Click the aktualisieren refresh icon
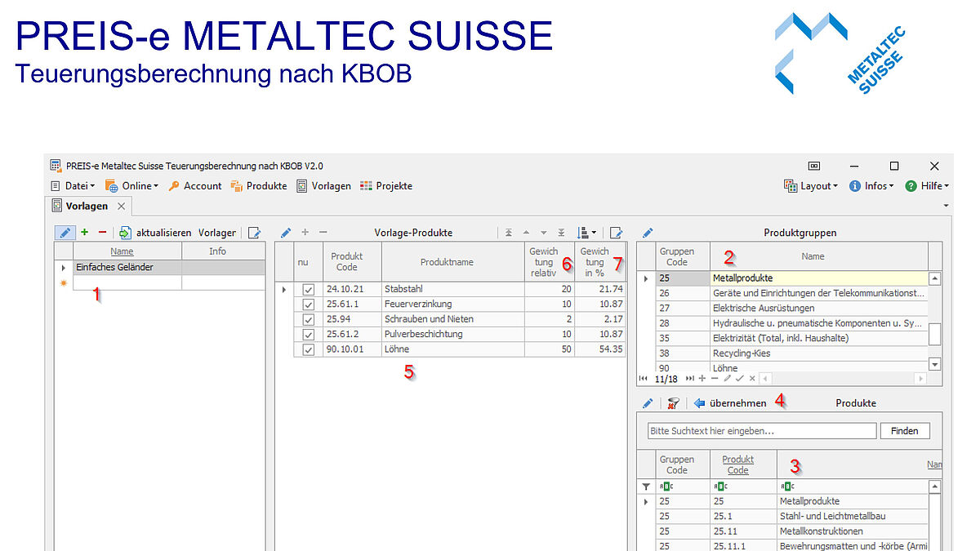Image resolution: width=980 pixels, height=551 pixels. point(126,233)
